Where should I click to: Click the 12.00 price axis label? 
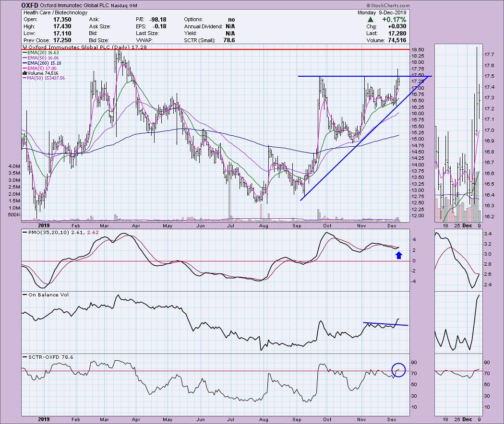418,215
